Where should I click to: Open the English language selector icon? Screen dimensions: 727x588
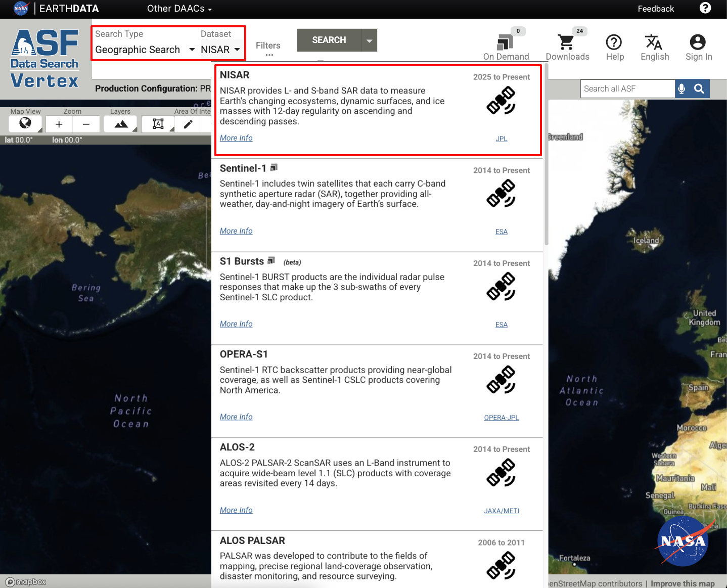click(x=654, y=43)
